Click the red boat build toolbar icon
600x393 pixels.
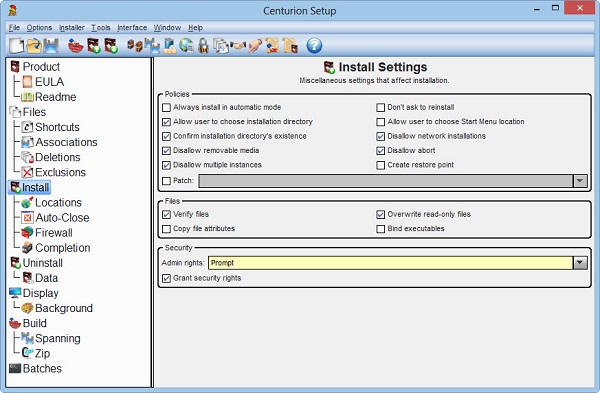[76, 46]
